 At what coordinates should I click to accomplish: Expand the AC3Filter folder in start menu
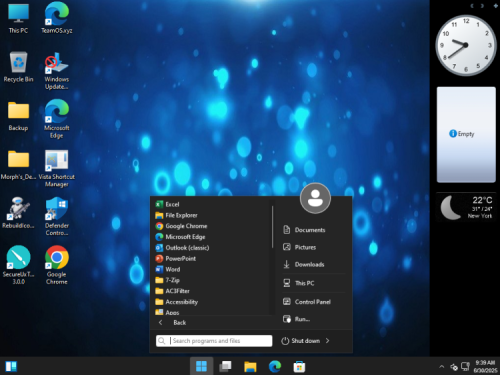(211, 291)
